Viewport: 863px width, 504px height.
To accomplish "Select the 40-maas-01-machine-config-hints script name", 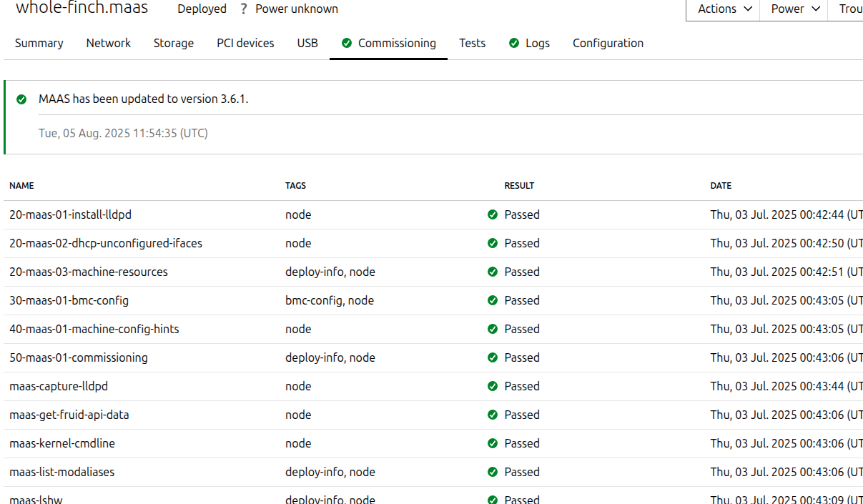I will pos(94,329).
